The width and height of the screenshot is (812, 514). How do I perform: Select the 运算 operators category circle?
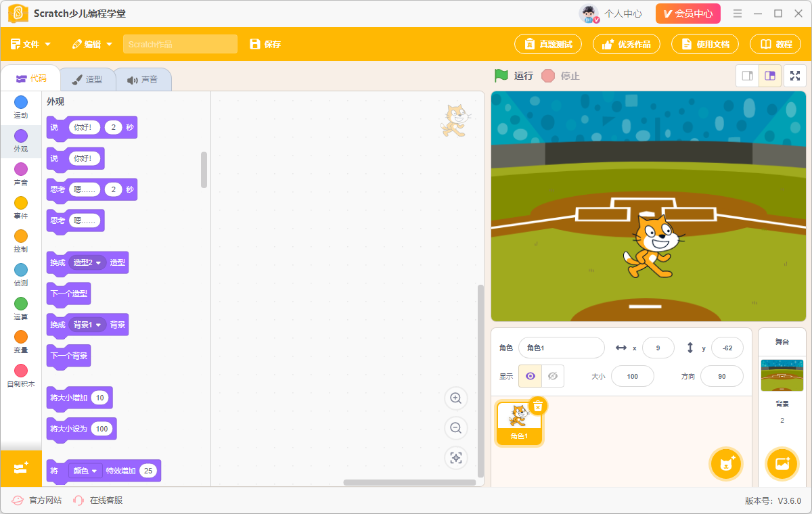pyautogui.click(x=21, y=303)
